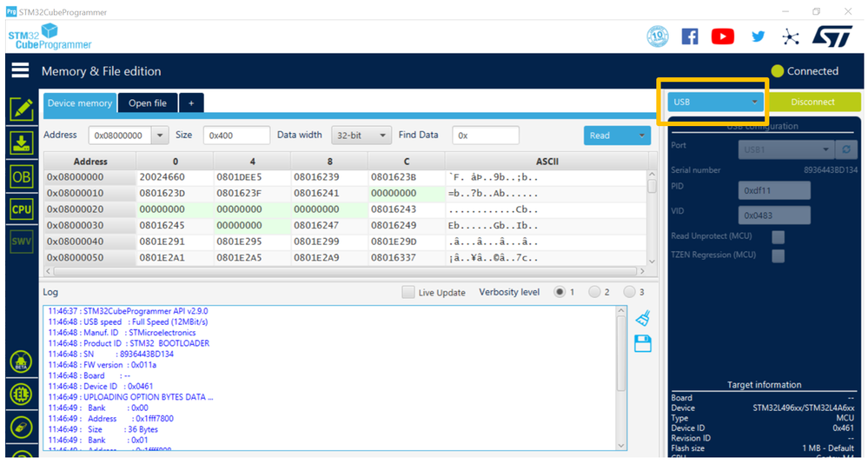Open the Twitter page icon
Screen dimensions: 868x464
(x=758, y=36)
